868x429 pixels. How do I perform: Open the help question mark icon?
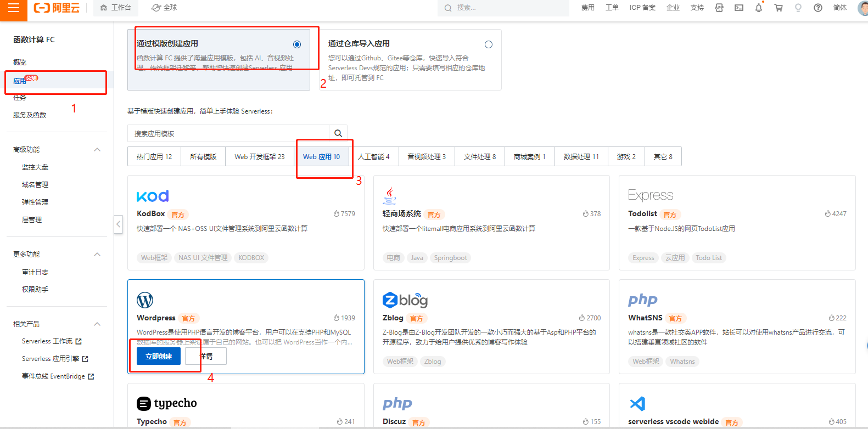pyautogui.click(x=818, y=8)
